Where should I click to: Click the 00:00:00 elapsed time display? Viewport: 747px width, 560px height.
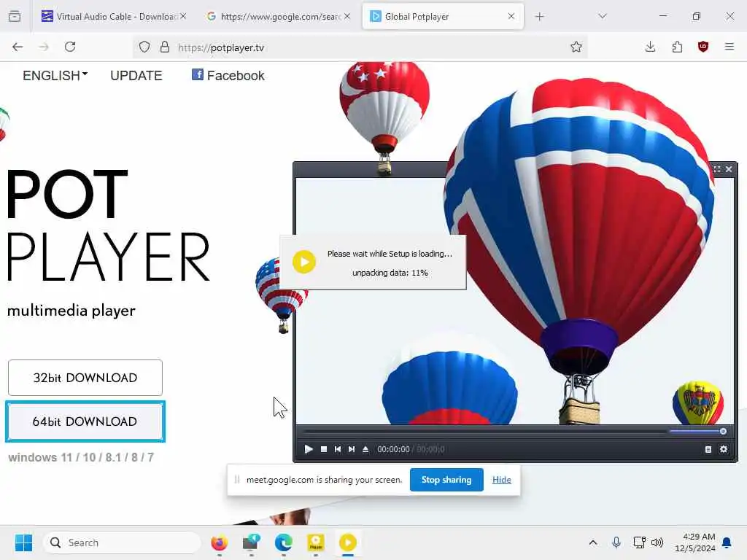point(393,449)
